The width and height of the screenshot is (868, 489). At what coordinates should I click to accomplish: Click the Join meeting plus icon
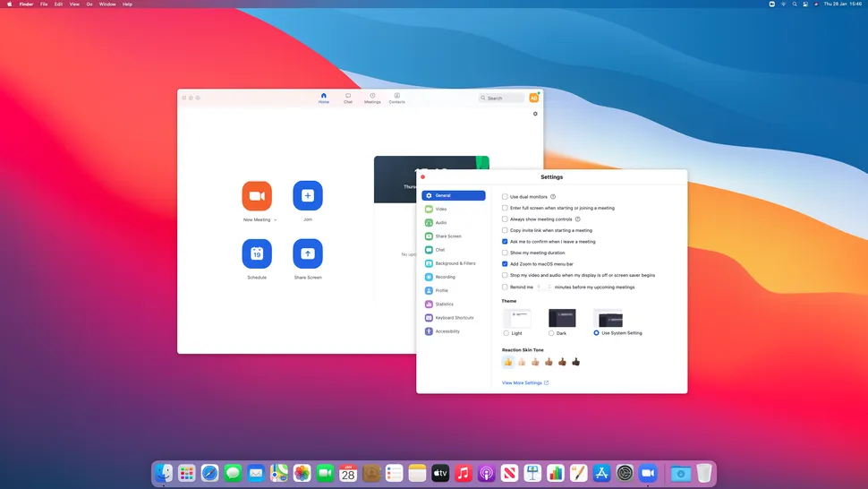[308, 195]
